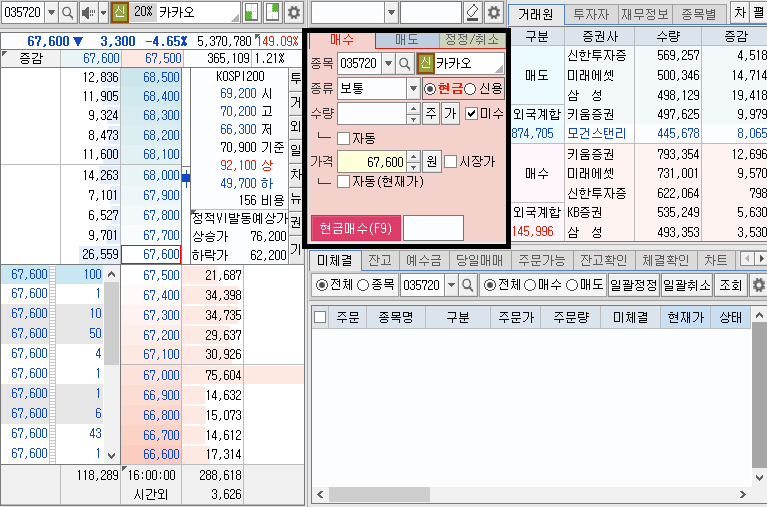This screenshot has width=767, height=507.
Task: Open the 재무정보 tab
Action: [645, 14]
